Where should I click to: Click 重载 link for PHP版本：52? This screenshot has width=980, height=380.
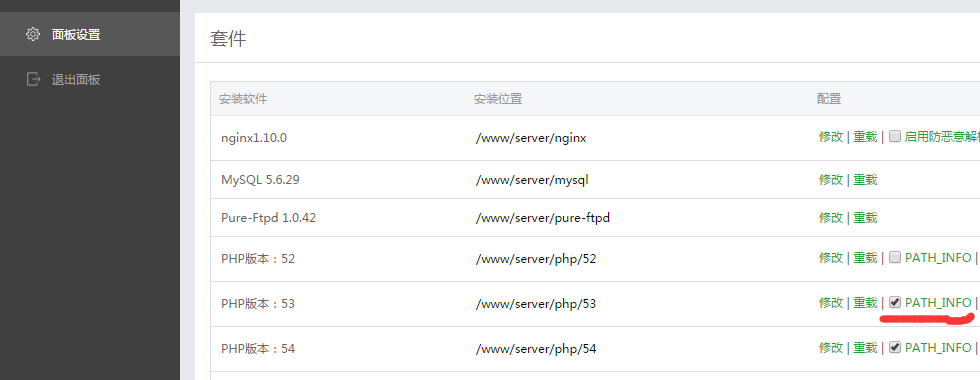point(866,258)
